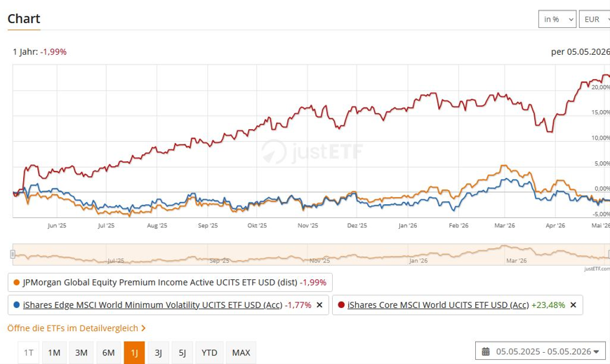Select the 3M time range
610x364 pixels.
click(x=81, y=353)
